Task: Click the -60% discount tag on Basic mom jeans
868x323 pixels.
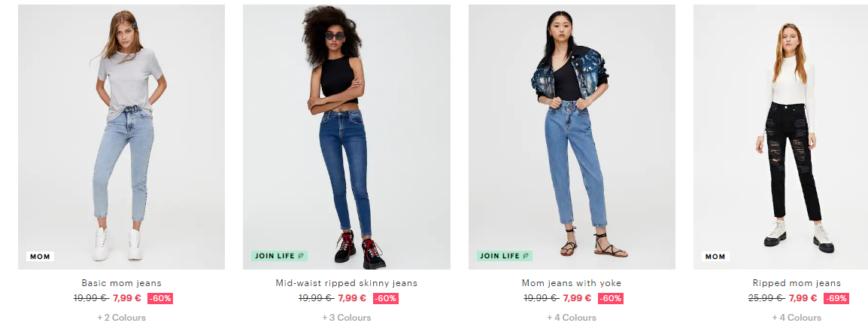Action: point(160,298)
